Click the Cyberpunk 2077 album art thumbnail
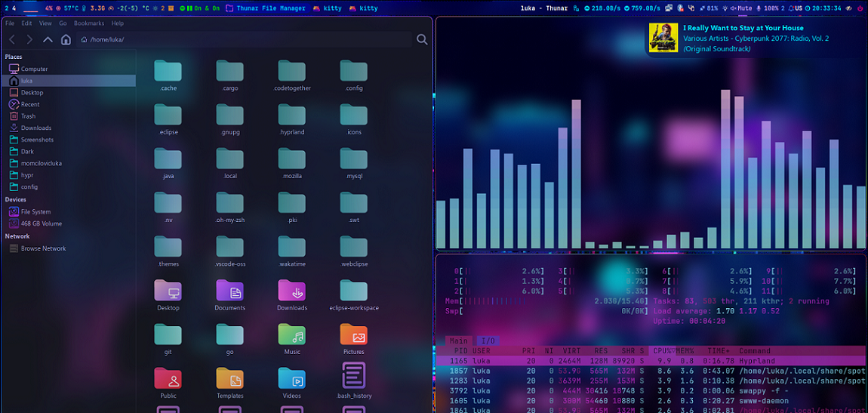 click(663, 38)
